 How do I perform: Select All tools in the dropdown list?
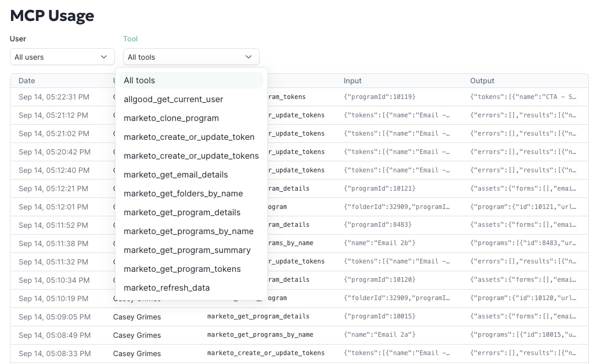[191, 80]
